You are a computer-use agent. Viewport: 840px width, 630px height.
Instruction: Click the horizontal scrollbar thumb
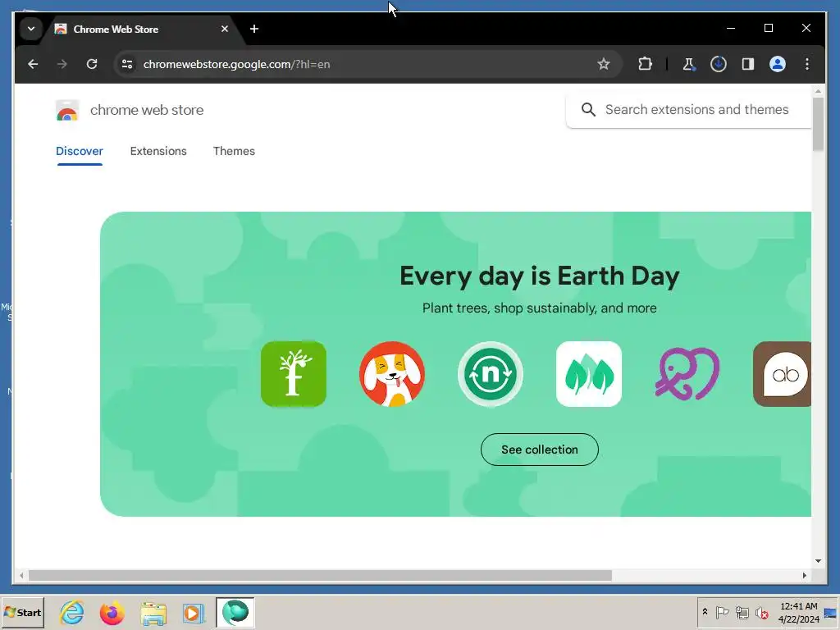click(320, 575)
